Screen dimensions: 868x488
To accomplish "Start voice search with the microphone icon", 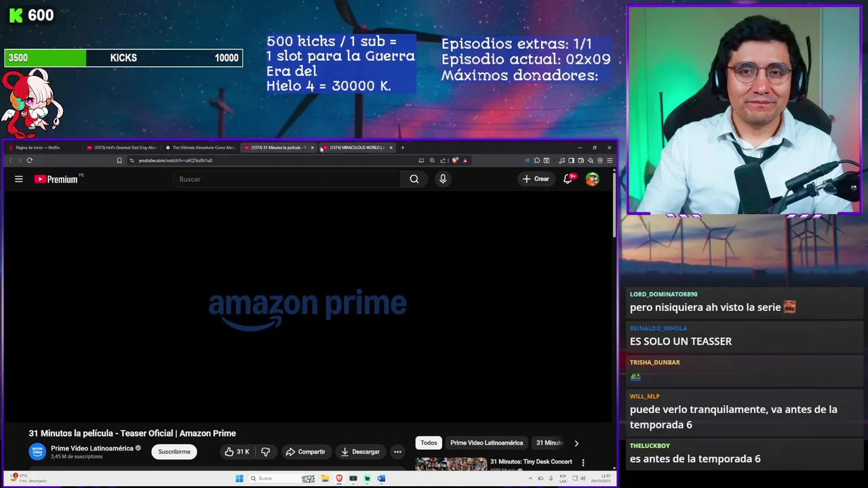I will 443,179.
